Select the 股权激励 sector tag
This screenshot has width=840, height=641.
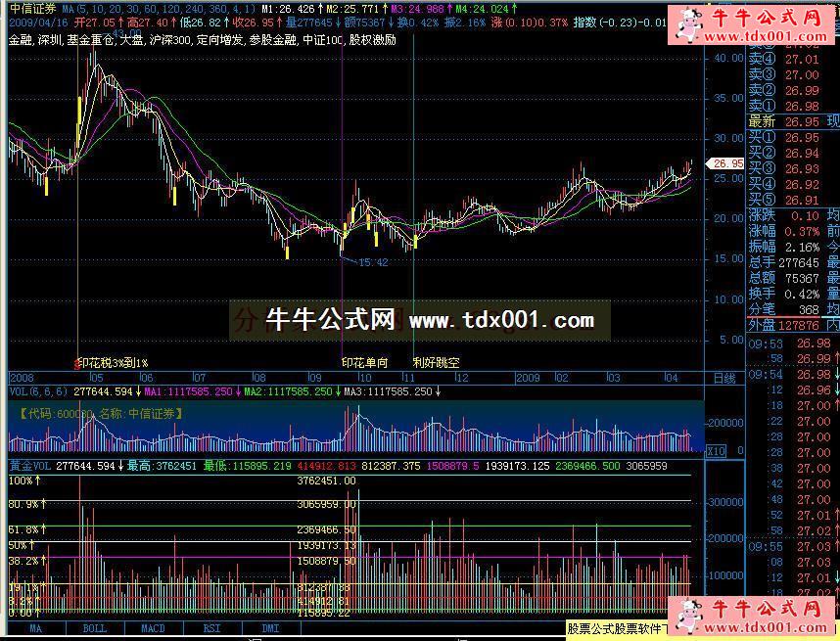click(373, 39)
